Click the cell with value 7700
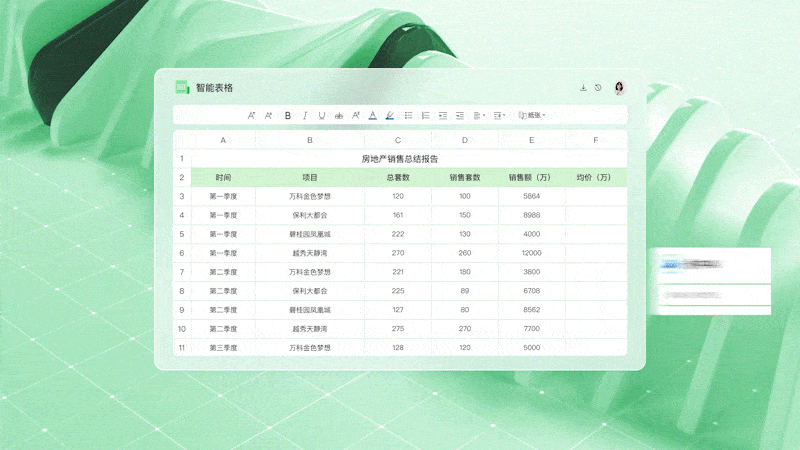This screenshot has height=450, width=800. point(532,329)
